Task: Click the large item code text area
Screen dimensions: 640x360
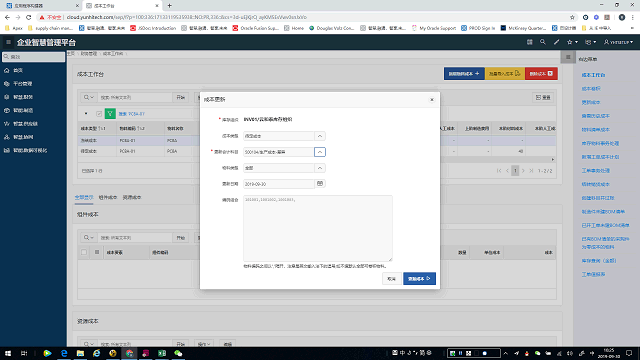Action: pos(318,228)
